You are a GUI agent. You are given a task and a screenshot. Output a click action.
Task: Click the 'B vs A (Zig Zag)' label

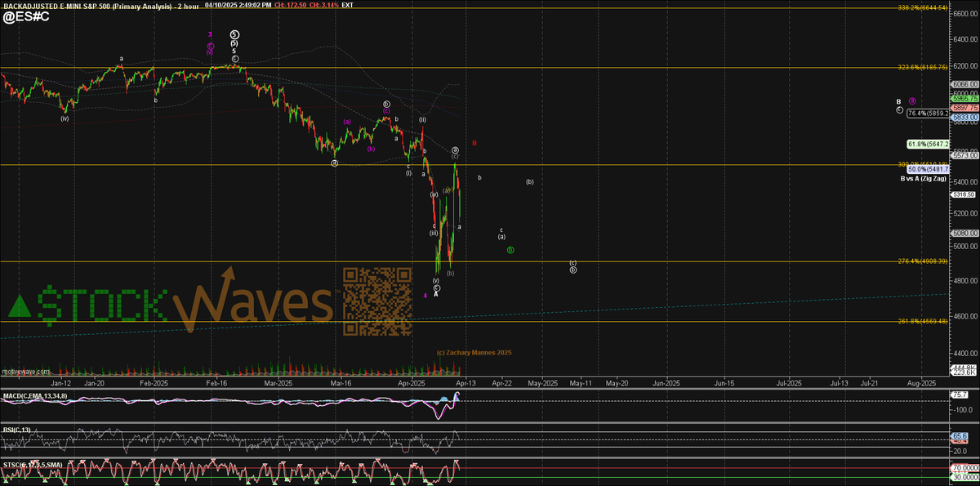[925, 177]
